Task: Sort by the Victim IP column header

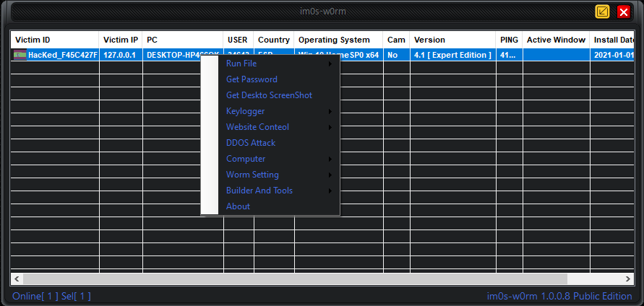Action: [120, 40]
